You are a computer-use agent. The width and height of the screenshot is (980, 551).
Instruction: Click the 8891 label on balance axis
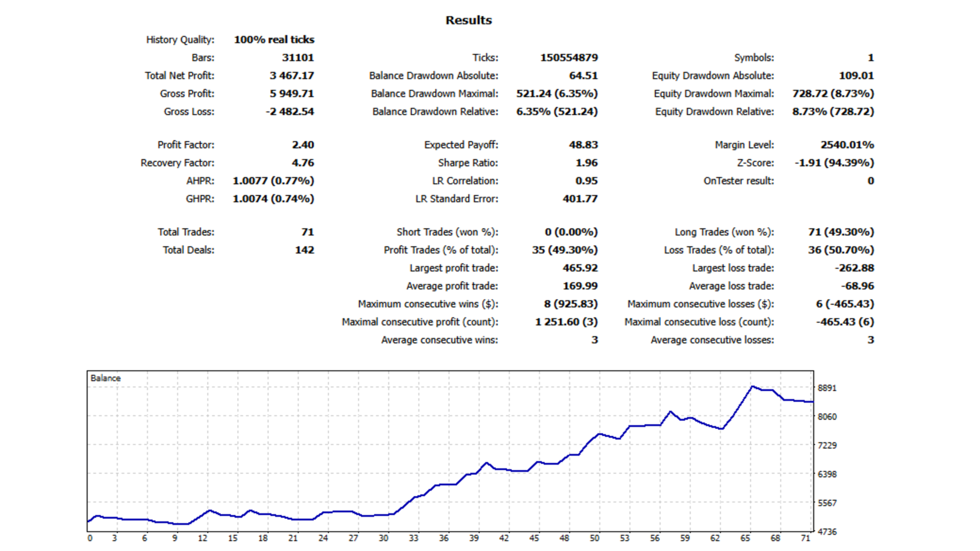click(x=827, y=388)
